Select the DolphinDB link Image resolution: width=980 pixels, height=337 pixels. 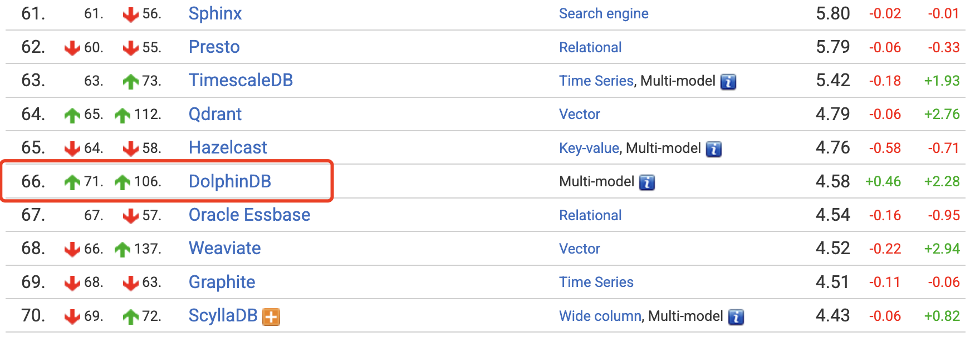[x=229, y=181]
